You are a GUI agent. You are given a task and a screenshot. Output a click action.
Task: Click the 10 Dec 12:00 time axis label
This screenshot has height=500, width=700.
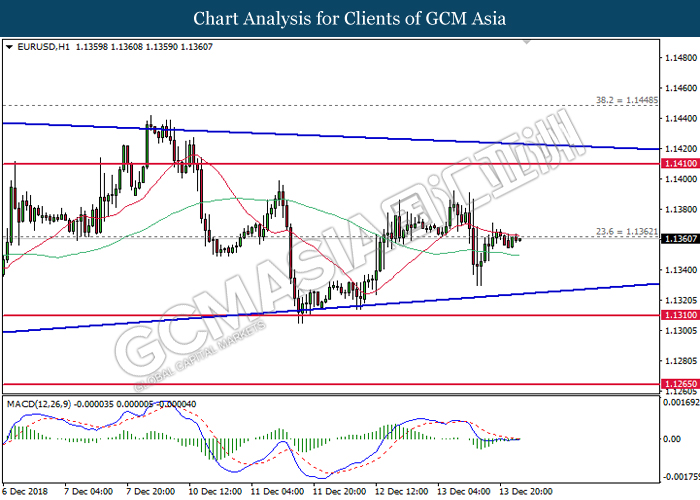215,492
